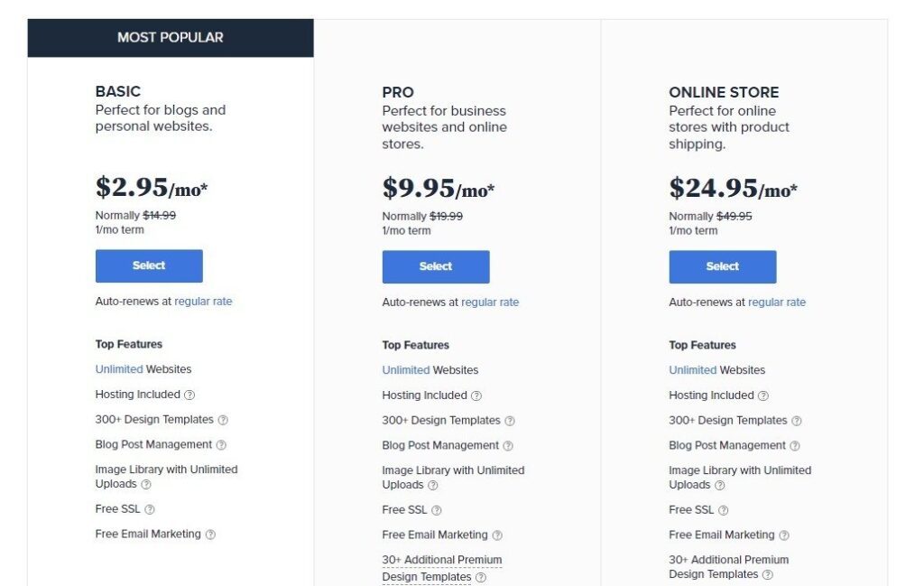Click help icon beside Basic Free SSL
The image size is (924, 586).
[x=150, y=509]
